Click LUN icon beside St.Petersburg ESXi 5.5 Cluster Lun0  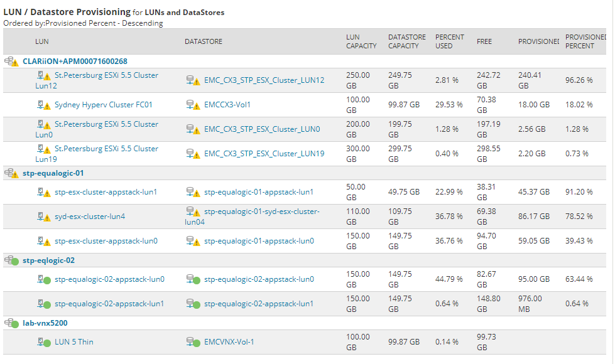(x=44, y=124)
